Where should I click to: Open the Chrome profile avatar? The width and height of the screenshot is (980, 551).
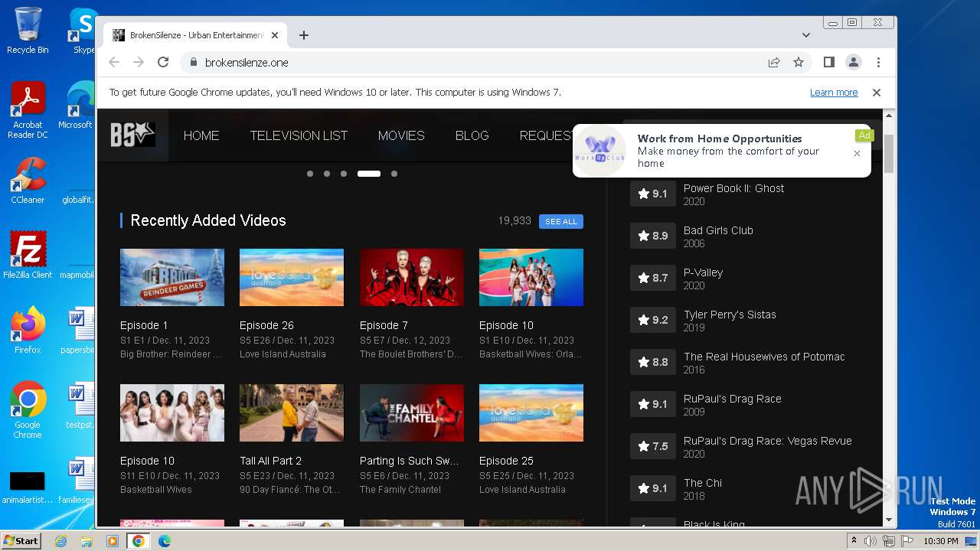pos(854,62)
